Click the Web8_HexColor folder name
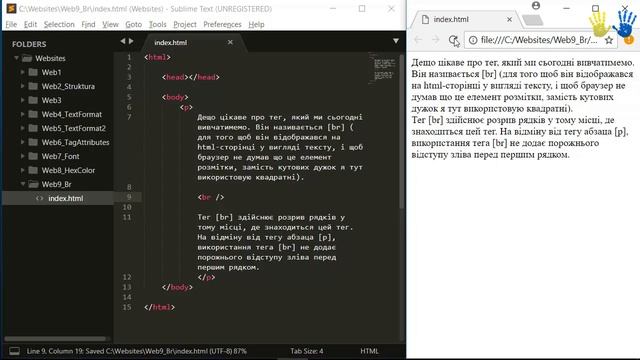The width and height of the screenshot is (640, 360). pyautogui.click(x=68, y=170)
